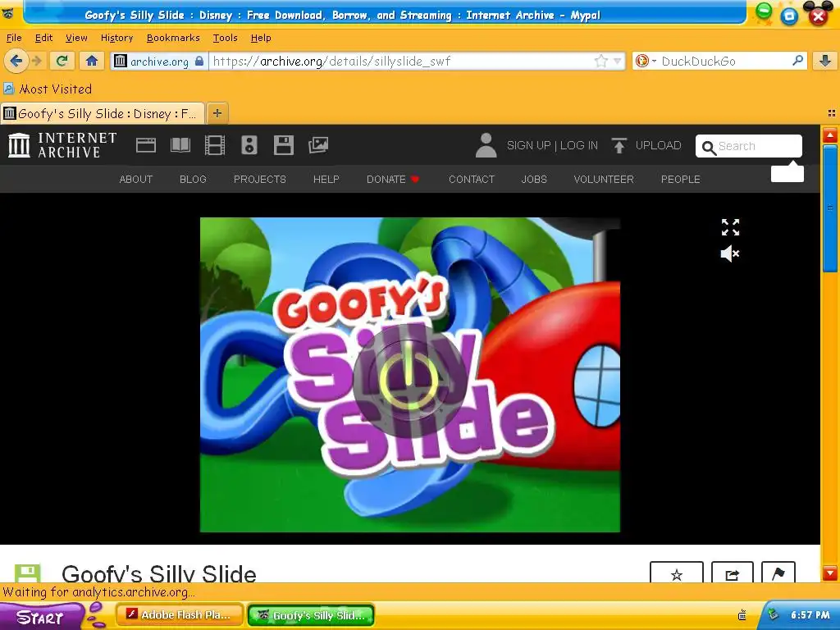Open address bar history dropdown arrow
The width and height of the screenshot is (840, 630).
(617, 61)
